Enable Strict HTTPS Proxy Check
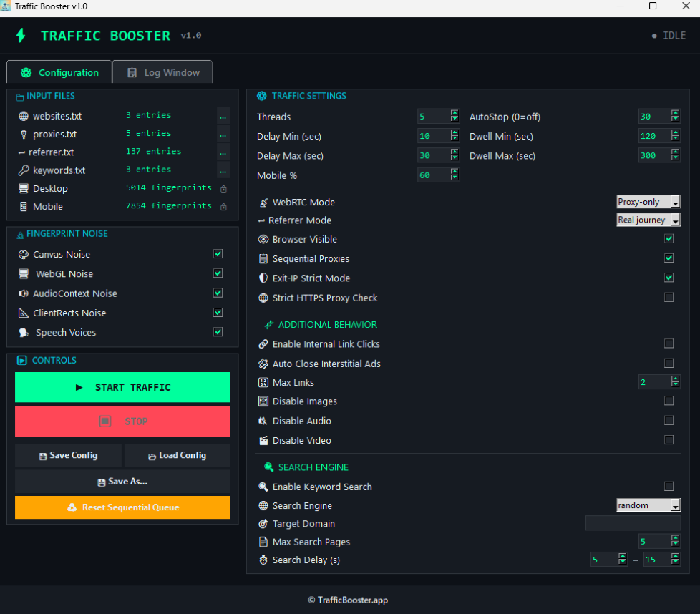This screenshot has width=700, height=614. click(x=669, y=298)
